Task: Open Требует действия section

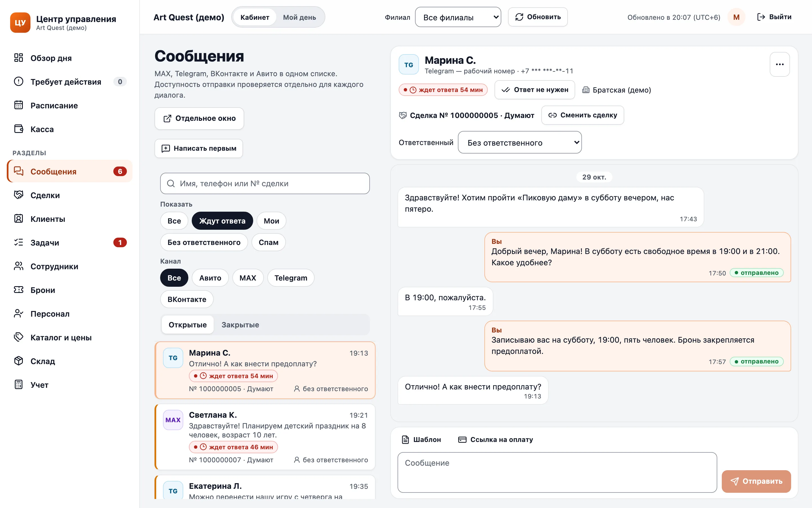Action: 69,82
